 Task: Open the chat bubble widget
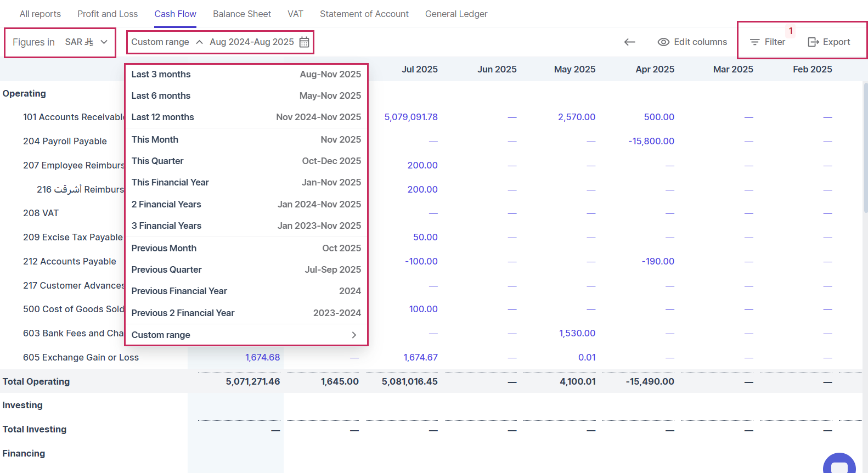839,465
